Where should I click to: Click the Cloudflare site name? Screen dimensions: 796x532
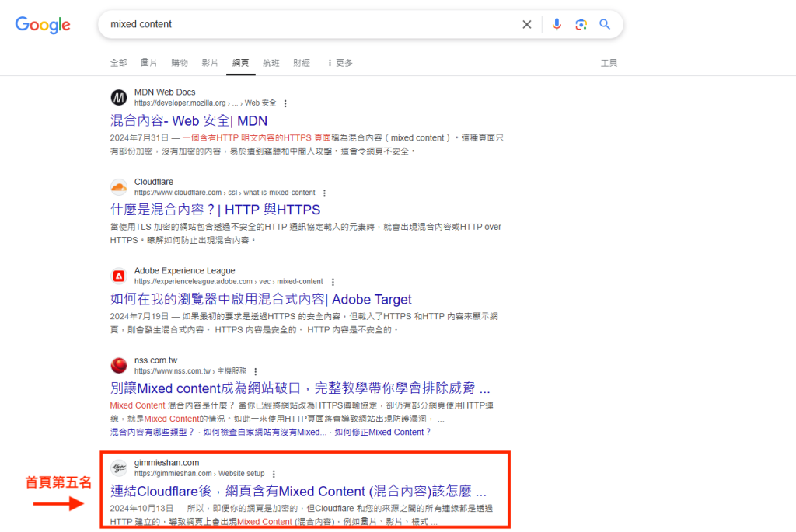coord(153,182)
